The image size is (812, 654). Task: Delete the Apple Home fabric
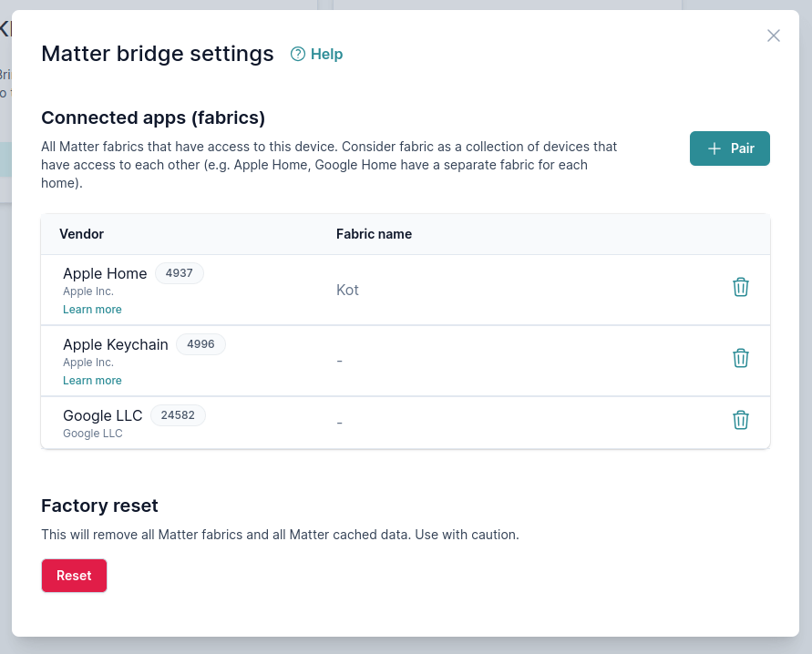[x=741, y=287]
